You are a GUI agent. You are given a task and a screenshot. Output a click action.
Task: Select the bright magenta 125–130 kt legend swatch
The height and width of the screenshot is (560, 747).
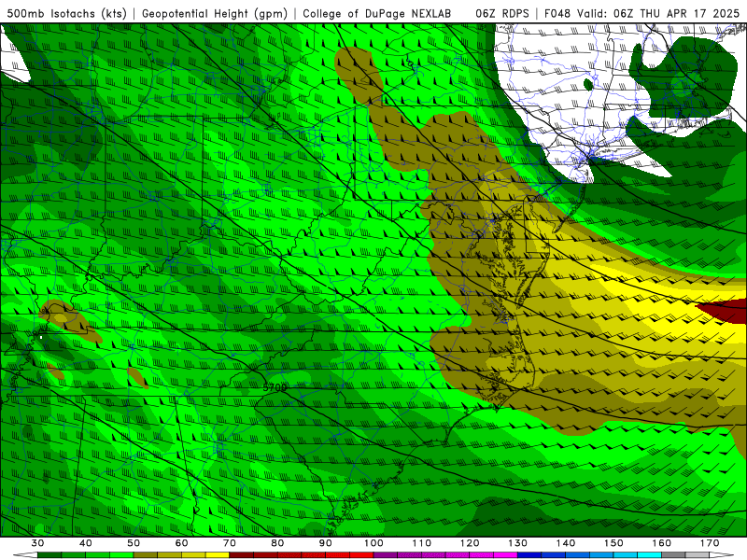(505, 555)
